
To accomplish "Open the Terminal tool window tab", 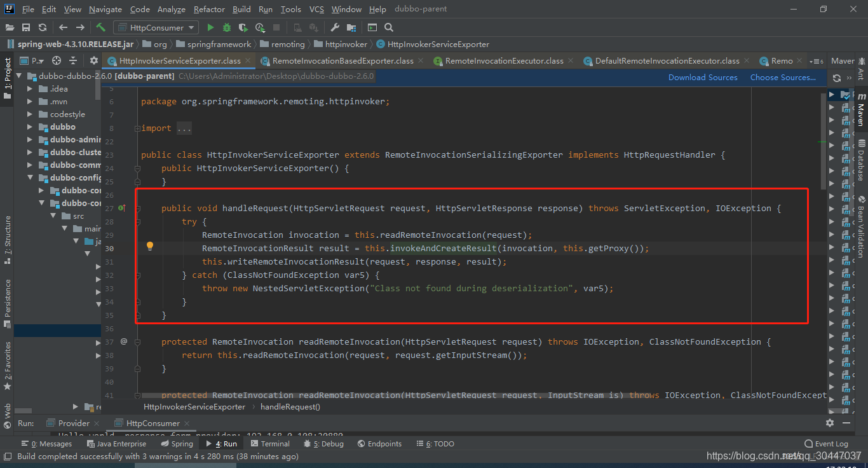I will point(270,444).
